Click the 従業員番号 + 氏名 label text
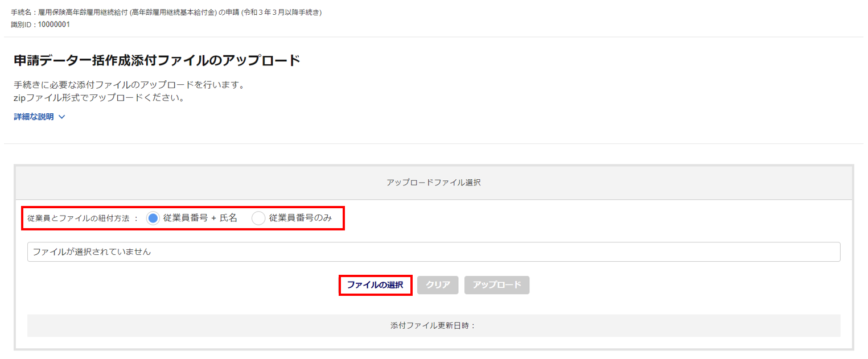 200,218
